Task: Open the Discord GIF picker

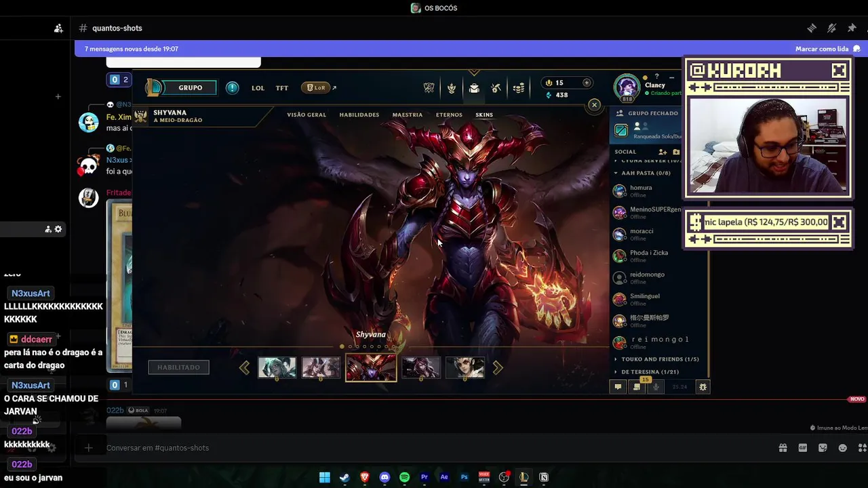Action: tap(803, 448)
